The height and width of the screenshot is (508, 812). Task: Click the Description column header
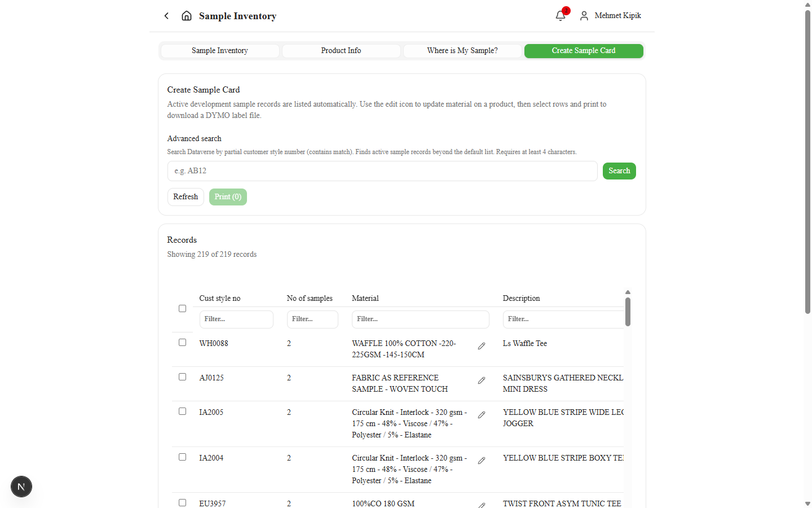click(x=522, y=299)
